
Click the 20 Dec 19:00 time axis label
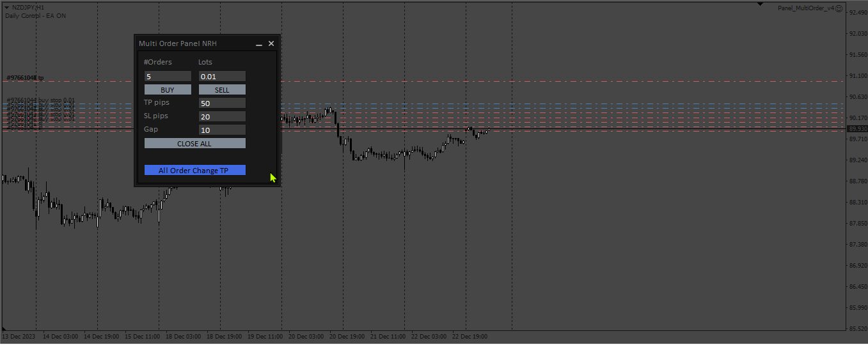pyautogui.click(x=349, y=336)
